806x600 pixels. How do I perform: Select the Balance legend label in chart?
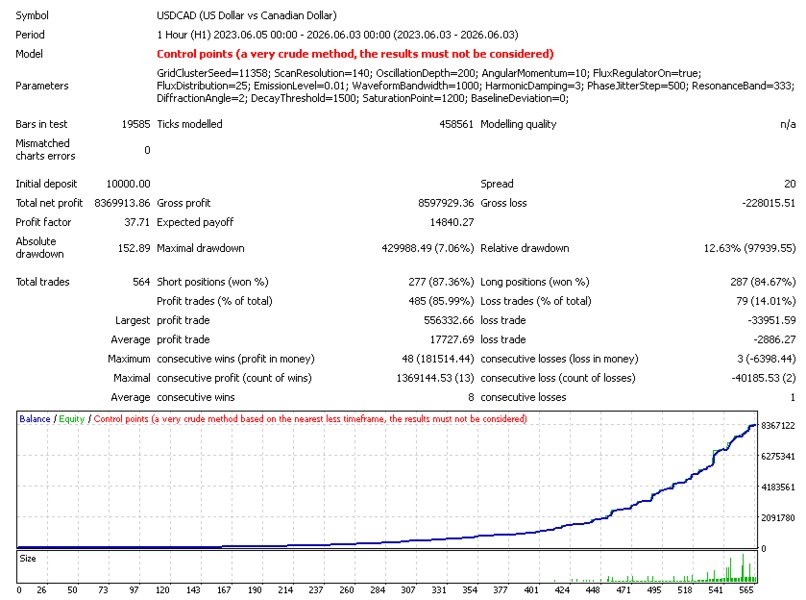(x=34, y=419)
